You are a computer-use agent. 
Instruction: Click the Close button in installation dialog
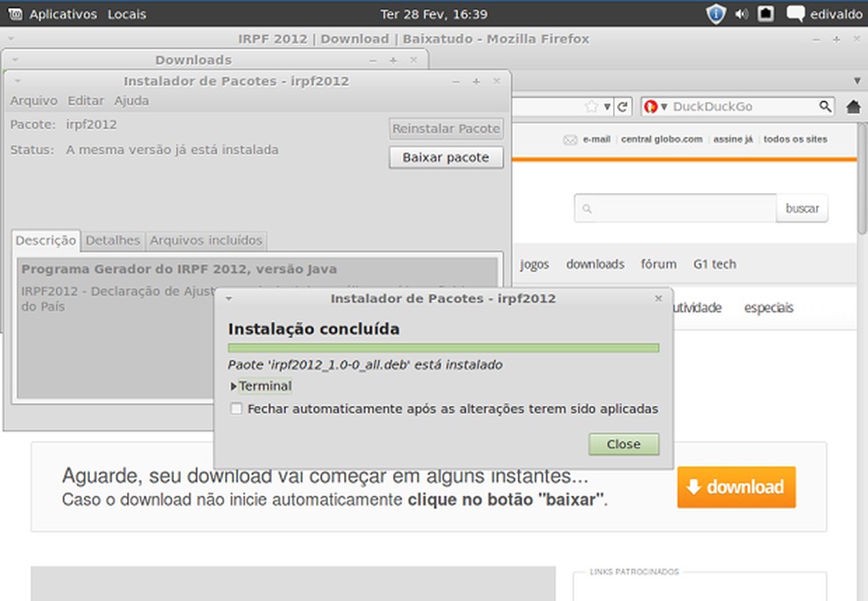[624, 444]
